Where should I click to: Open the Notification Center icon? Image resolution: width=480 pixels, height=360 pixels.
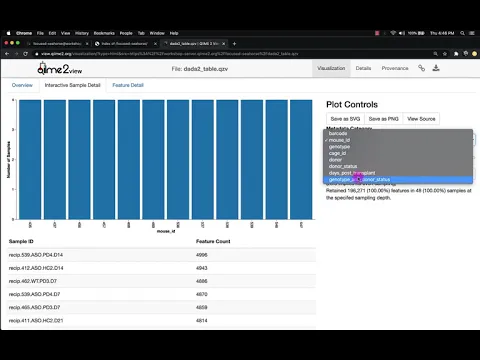(472, 33)
